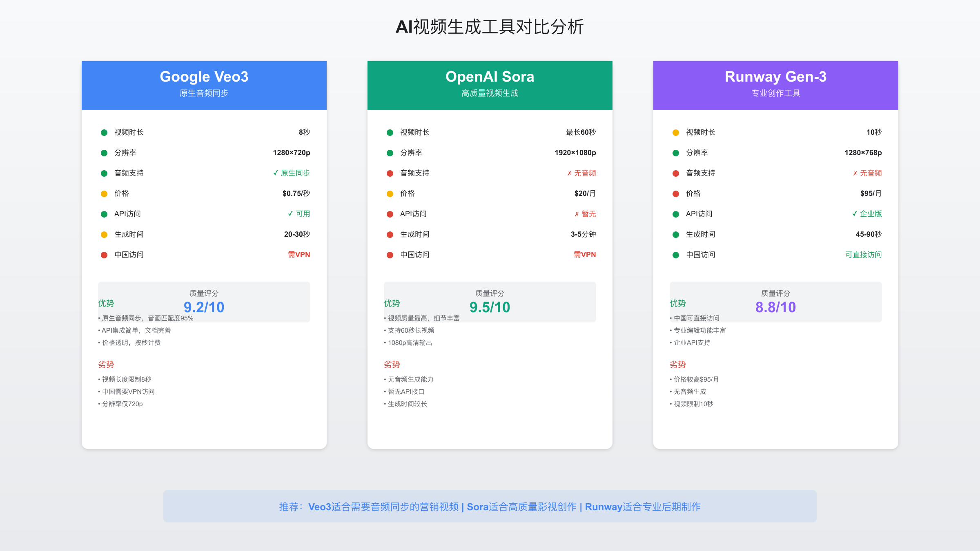This screenshot has width=980, height=551.
Task: Click the yellow dot beside Veo3 生成时间
Action: [104, 235]
